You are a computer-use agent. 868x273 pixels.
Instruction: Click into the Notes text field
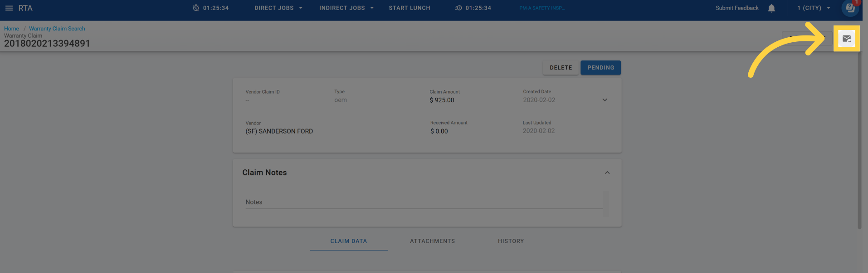tap(424, 202)
